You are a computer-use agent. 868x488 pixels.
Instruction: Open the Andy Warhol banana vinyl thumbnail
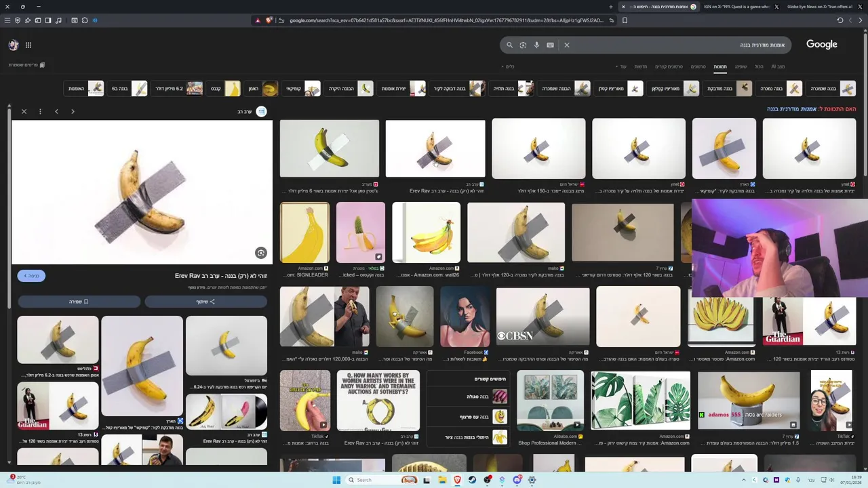[x=226, y=412]
